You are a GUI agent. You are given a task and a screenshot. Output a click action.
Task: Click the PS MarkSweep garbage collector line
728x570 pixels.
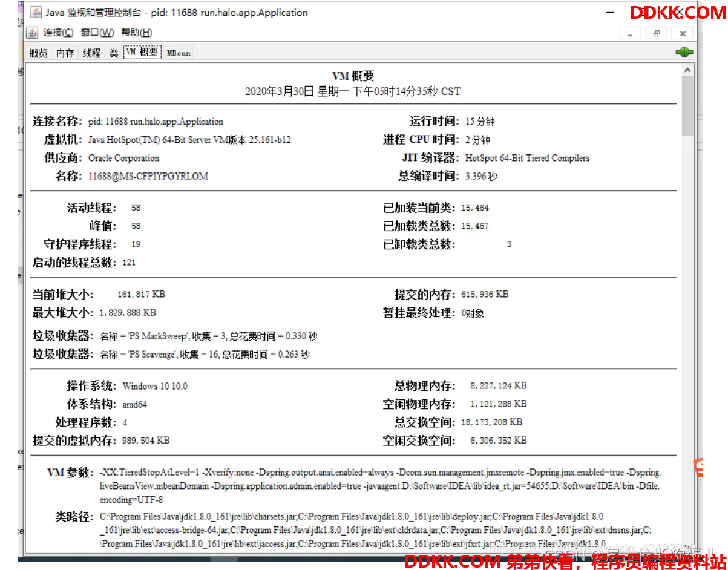point(208,336)
